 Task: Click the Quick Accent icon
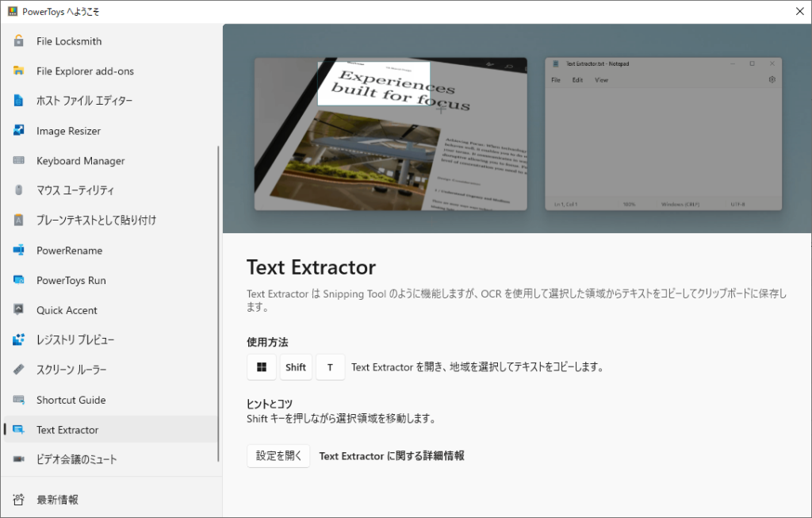(19, 309)
